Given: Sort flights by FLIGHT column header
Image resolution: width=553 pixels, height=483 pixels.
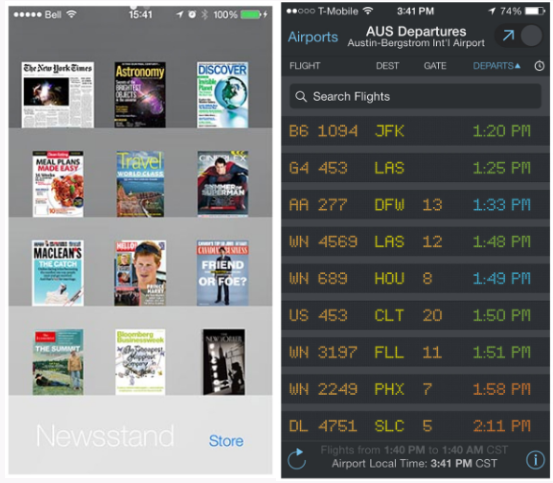Looking at the screenshot, I should (x=304, y=66).
